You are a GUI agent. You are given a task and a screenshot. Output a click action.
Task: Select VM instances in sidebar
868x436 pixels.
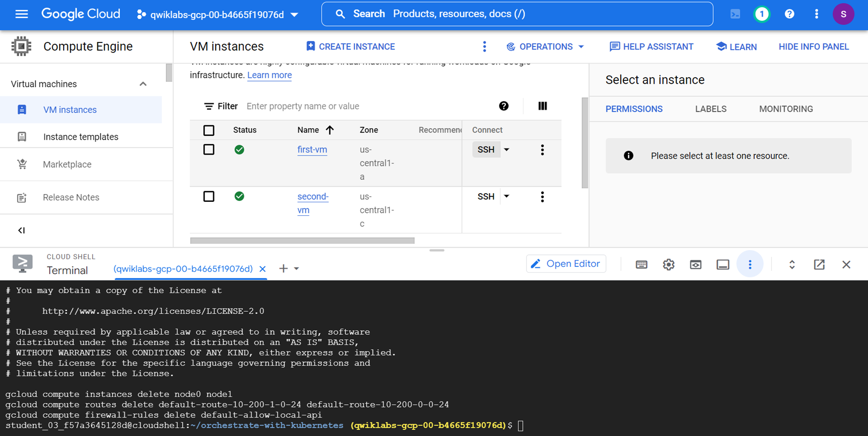pyautogui.click(x=81, y=110)
